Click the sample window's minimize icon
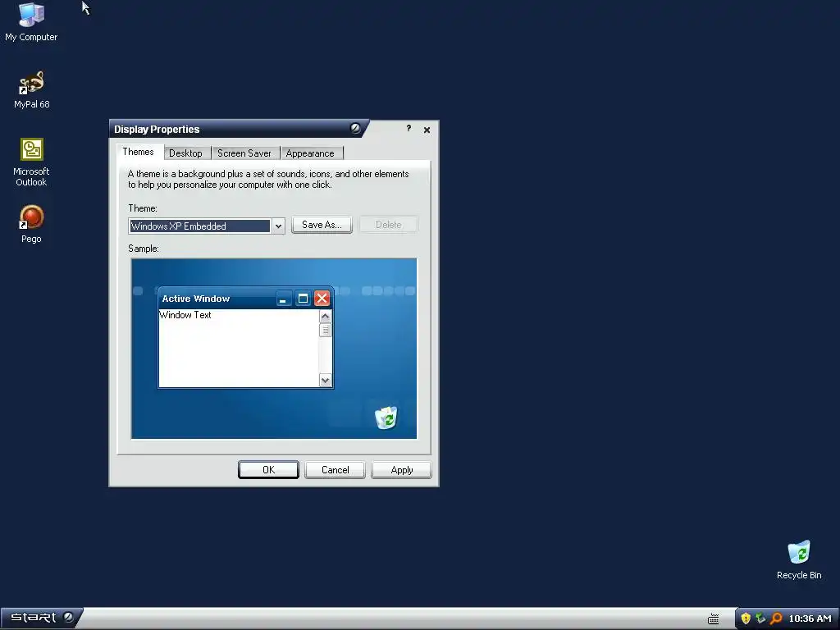This screenshot has height=630, width=840. pyautogui.click(x=283, y=299)
